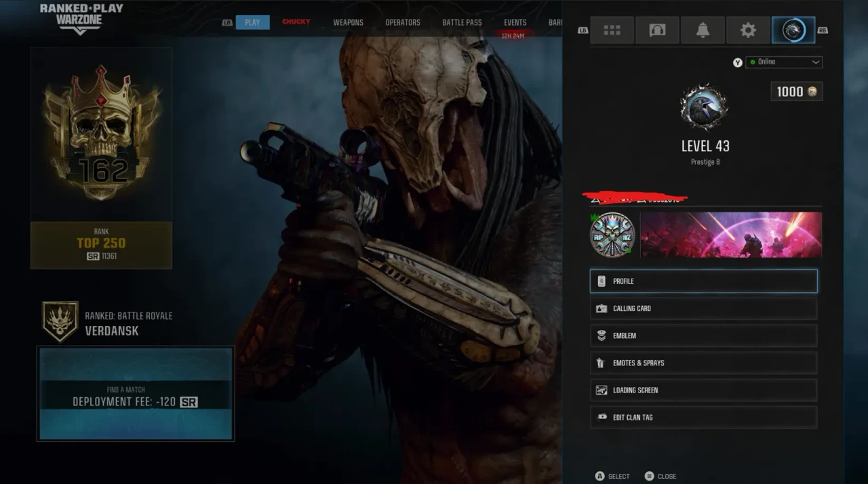This screenshot has width=868, height=484.
Task: Click the LB bumper icon in side panel
Action: pyautogui.click(x=583, y=31)
